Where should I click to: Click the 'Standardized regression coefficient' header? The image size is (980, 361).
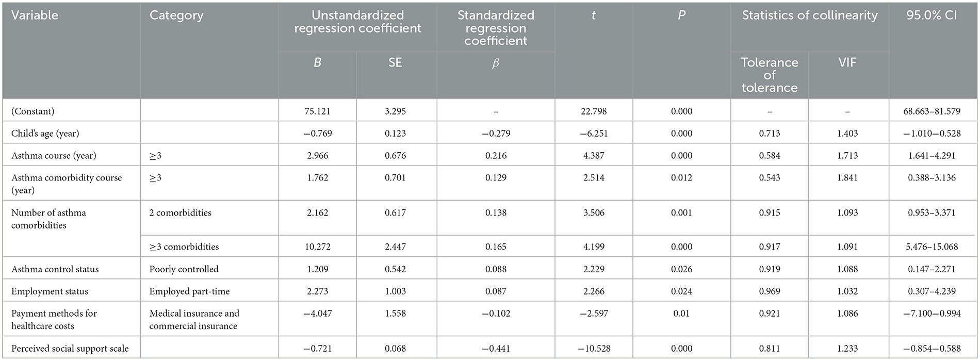coord(496,28)
